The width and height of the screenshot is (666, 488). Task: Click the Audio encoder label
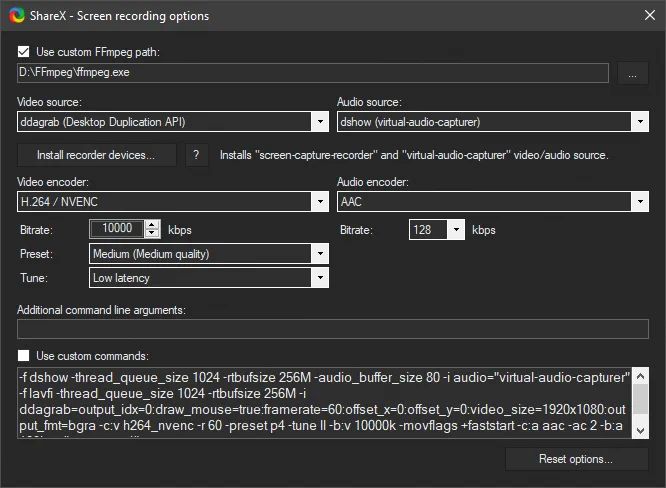[x=373, y=182]
